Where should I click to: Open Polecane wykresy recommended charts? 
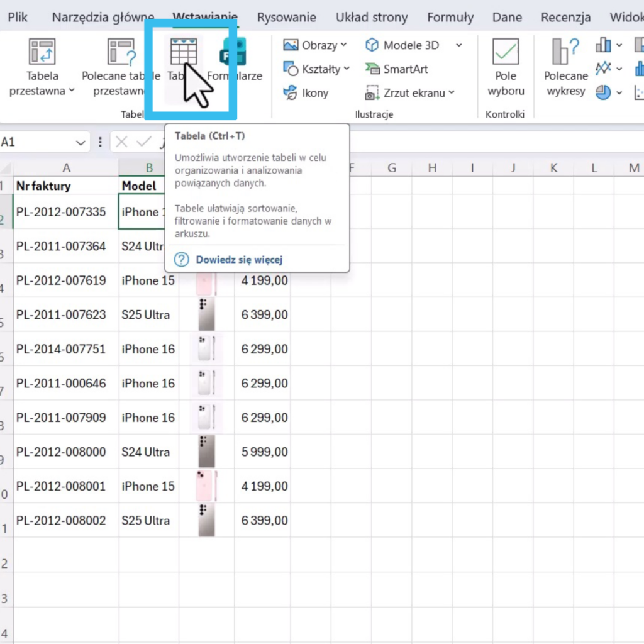point(565,52)
